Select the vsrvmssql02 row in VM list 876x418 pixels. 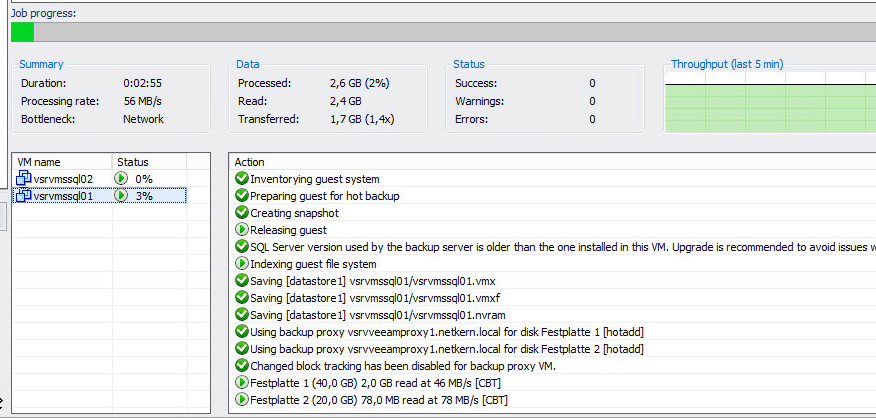tap(100, 179)
